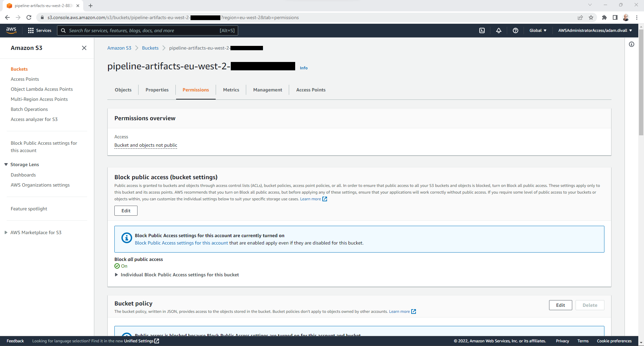This screenshot has height=346, width=644.
Task: Open sidebar Block Public Access account settings
Action: pyautogui.click(x=44, y=147)
